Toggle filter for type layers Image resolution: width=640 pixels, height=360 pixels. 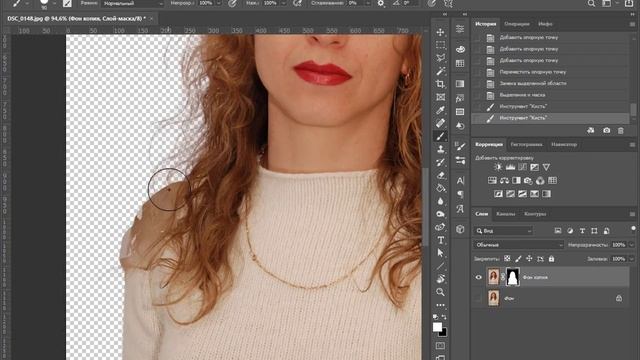point(582,231)
